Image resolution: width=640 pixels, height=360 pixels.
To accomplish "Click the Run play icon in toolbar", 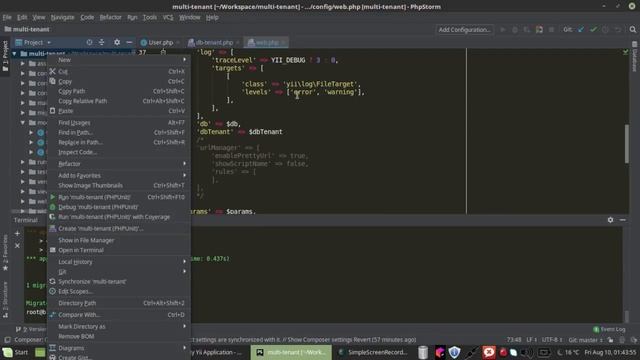I will [x=503, y=29].
